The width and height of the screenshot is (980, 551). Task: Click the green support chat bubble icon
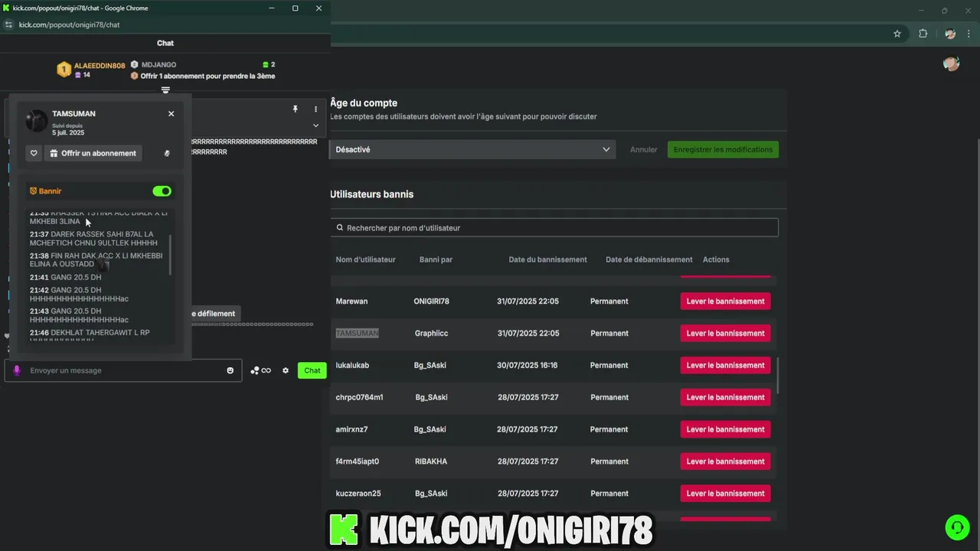coord(957,527)
